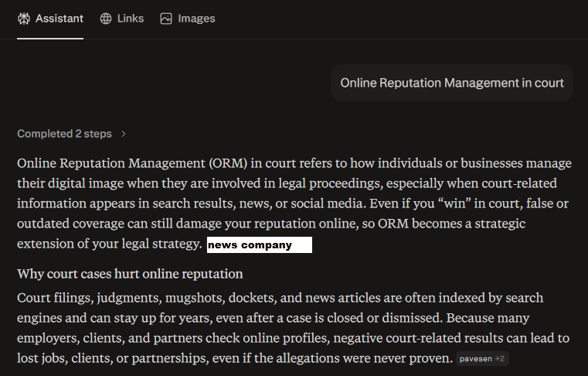This screenshot has height=376, width=588.
Task: Expand the "Completed 2 steps" section
Action: coord(65,134)
